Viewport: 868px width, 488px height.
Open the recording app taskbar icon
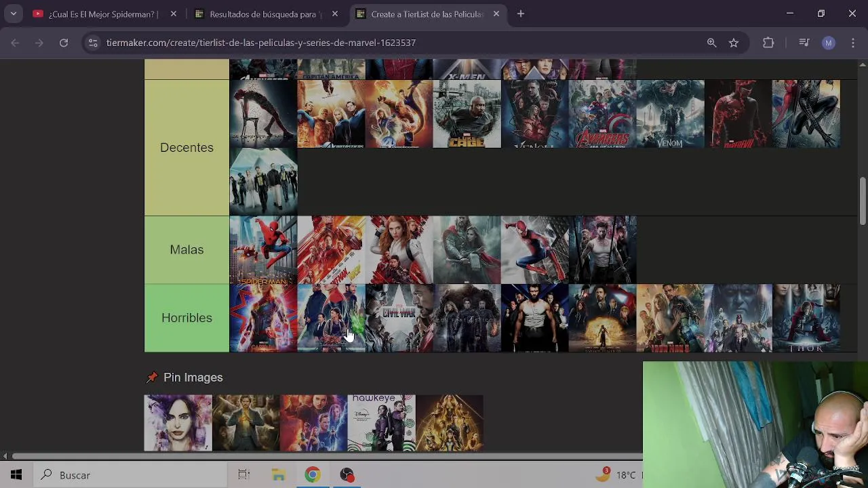point(347,475)
